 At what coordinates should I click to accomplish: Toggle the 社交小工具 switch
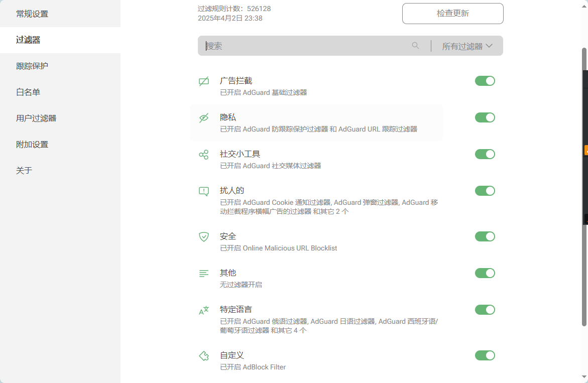[485, 154]
